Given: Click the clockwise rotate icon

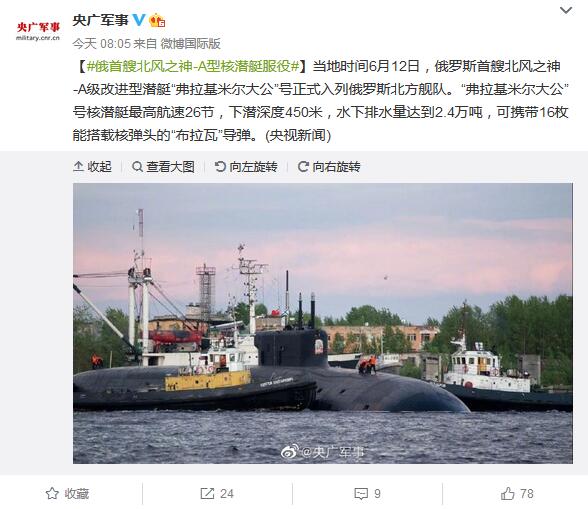Looking at the screenshot, I should 303,167.
